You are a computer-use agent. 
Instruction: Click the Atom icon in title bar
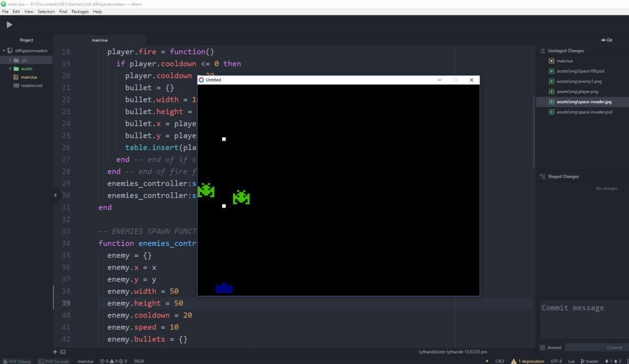point(4,4)
